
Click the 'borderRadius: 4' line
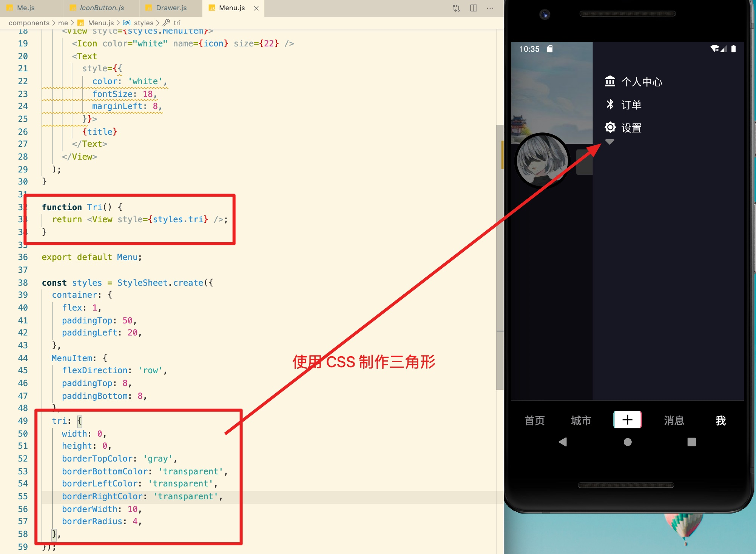[x=102, y=522]
